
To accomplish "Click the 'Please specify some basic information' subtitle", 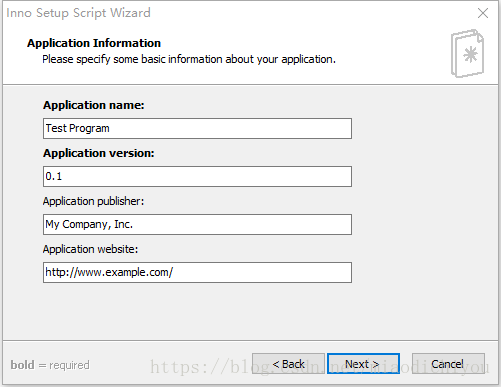I will pyautogui.click(x=189, y=59).
